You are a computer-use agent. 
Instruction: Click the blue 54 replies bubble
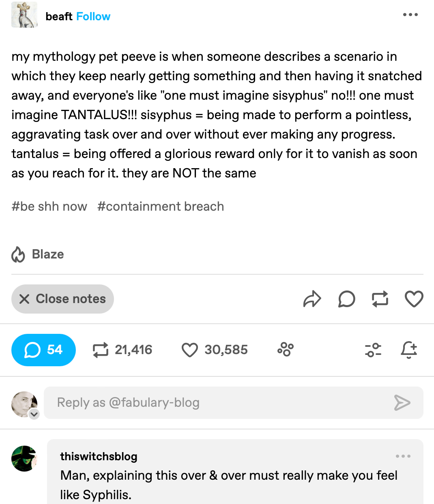pyautogui.click(x=43, y=350)
